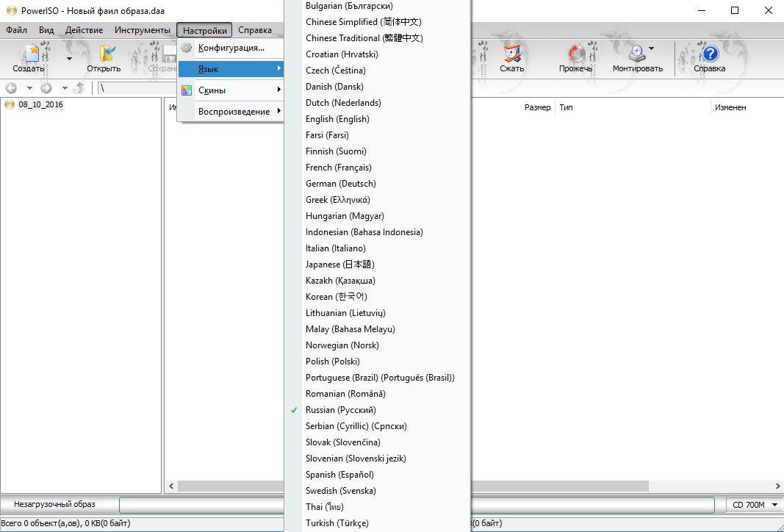The height and width of the screenshot is (532, 784).
Task: Open the Инструменты menu
Action: pyautogui.click(x=143, y=30)
